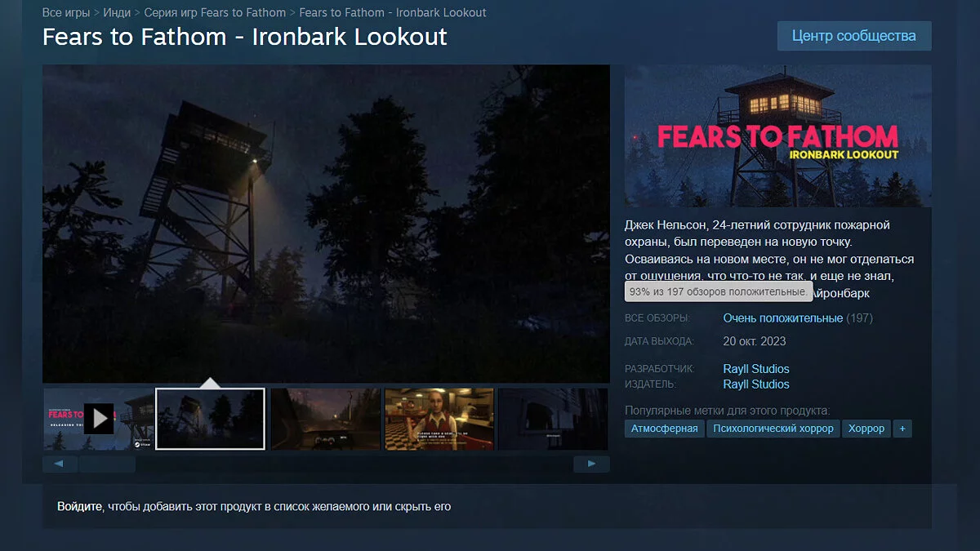Click the thumbnail strip scrollbar handle

107,464
